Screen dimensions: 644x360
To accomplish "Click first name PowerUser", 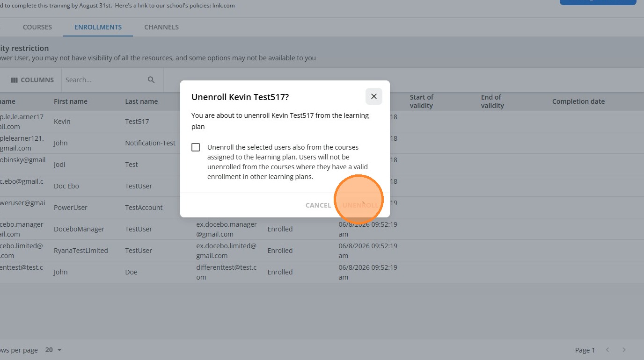I will 71,208.
